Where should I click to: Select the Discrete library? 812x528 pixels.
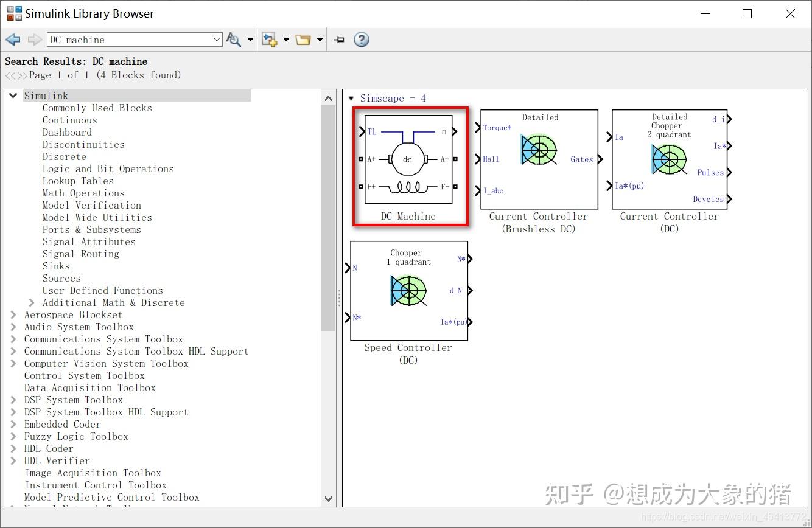64,156
